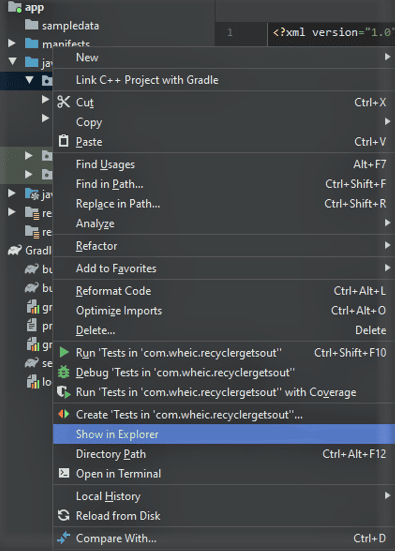
Task: Expand the Copy submenu arrow
Action: tap(387, 122)
